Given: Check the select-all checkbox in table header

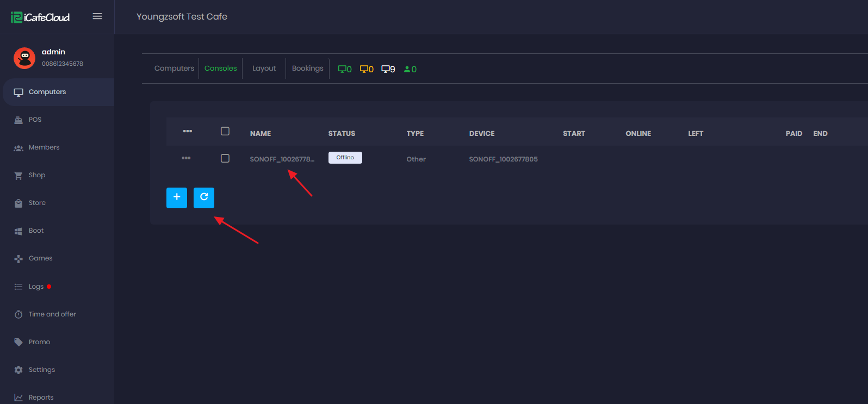Looking at the screenshot, I should tap(225, 131).
